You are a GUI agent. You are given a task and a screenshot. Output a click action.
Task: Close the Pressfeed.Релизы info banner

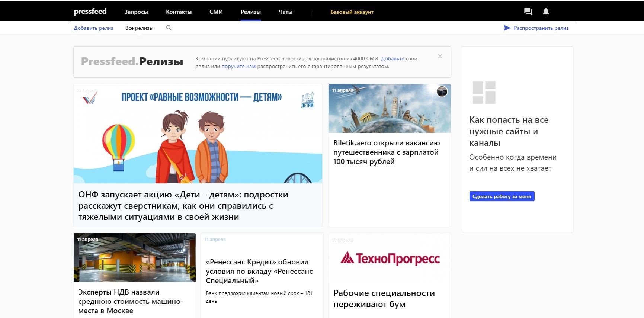tap(440, 56)
